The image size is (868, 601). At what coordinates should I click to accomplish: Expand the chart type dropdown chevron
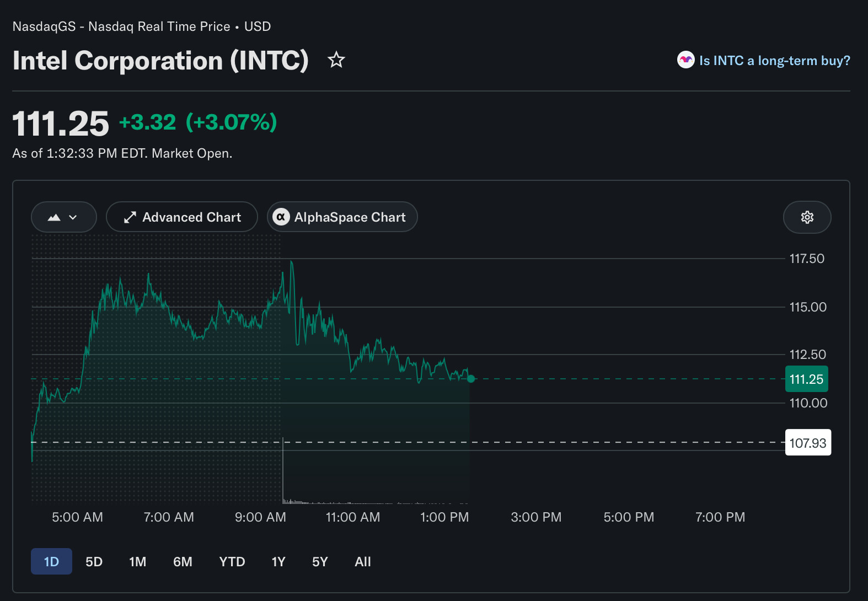(73, 217)
